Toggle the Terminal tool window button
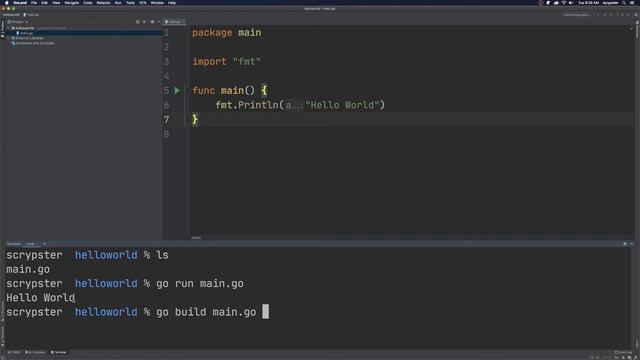The width and height of the screenshot is (640, 360). (x=59, y=352)
